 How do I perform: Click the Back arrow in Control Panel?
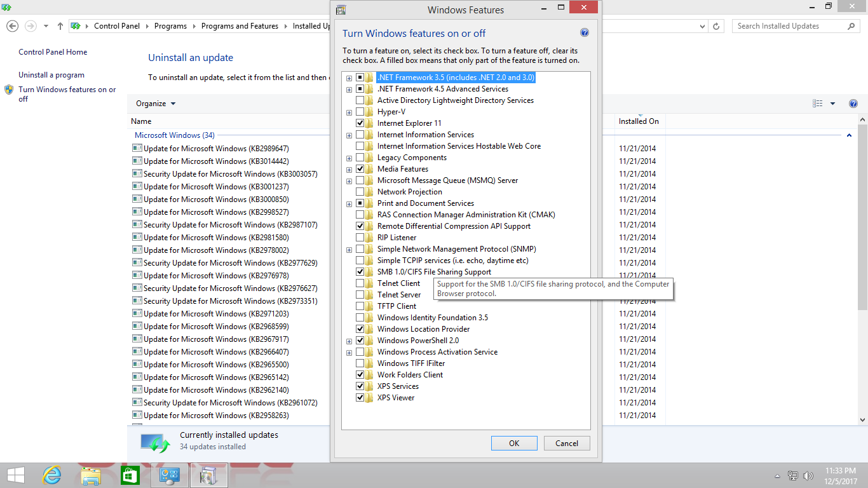(x=12, y=26)
